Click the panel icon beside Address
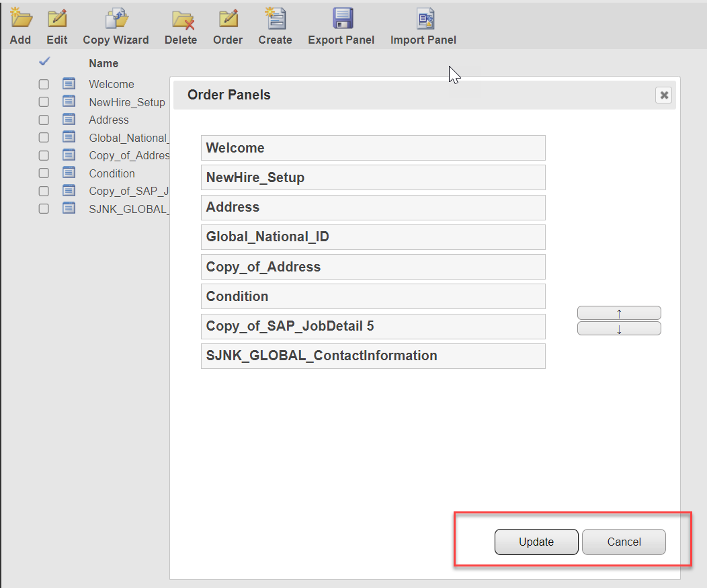Image resolution: width=707 pixels, height=588 pixels. point(69,119)
